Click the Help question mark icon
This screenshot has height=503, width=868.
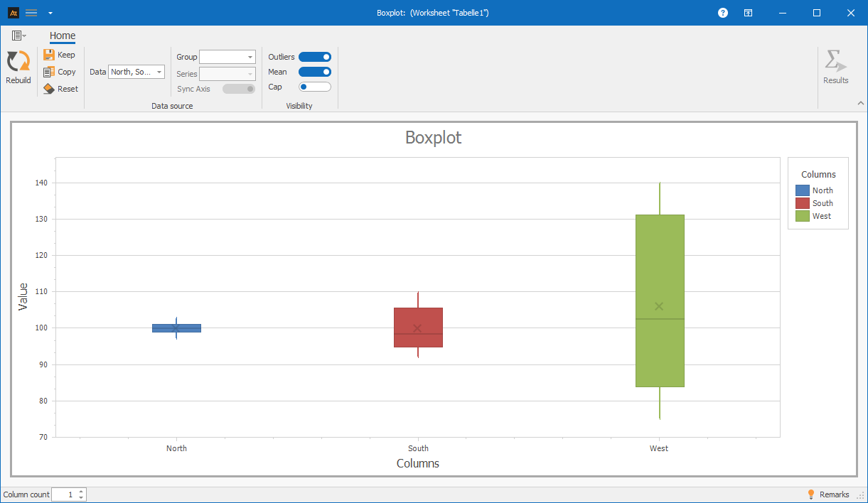(x=723, y=13)
